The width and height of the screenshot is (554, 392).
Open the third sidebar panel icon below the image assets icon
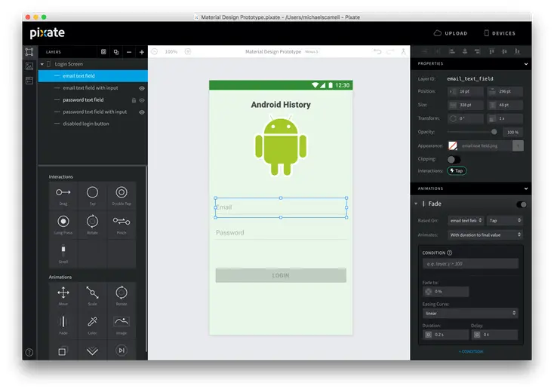coord(29,81)
